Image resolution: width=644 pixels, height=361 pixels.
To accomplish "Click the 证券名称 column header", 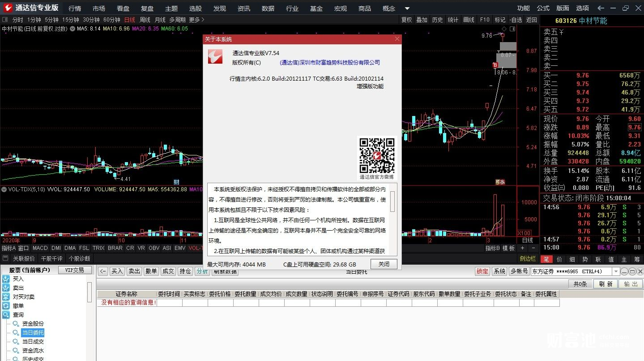I will coord(127,294).
